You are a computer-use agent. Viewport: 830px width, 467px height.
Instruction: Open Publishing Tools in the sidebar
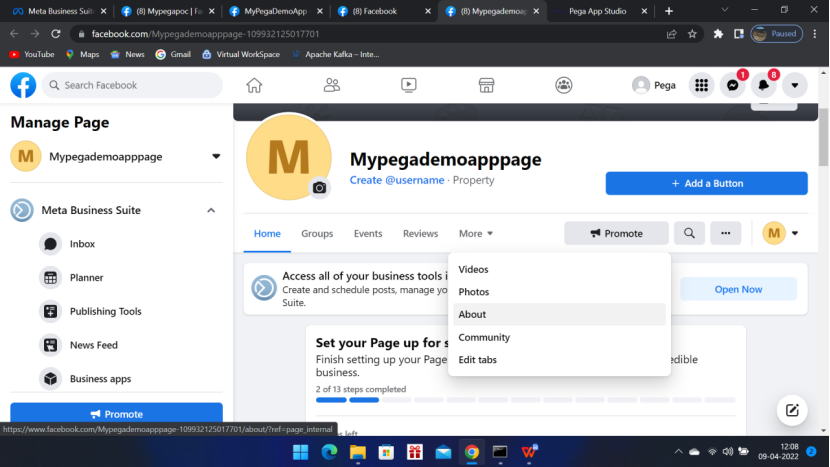click(x=105, y=311)
